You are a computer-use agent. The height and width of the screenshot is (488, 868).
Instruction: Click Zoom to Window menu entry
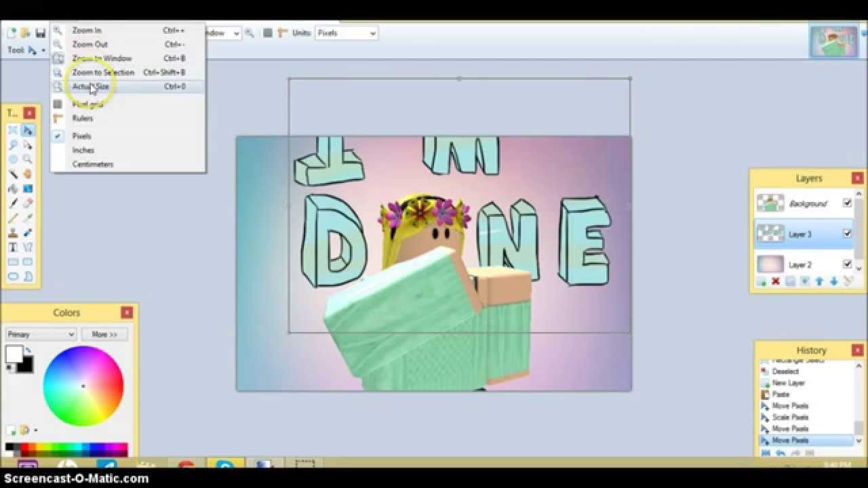[127, 58]
